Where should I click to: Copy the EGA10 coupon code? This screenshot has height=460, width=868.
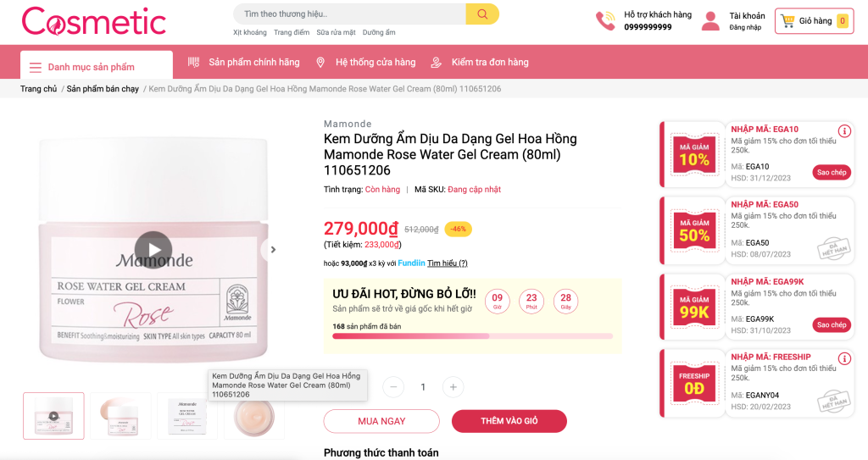pyautogui.click(x=831, y=172)
